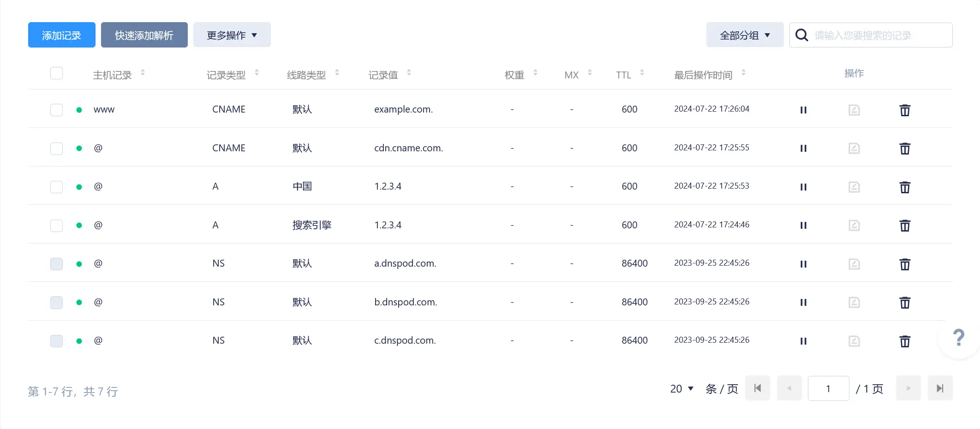Go to the next page

[x=908, y=388]
